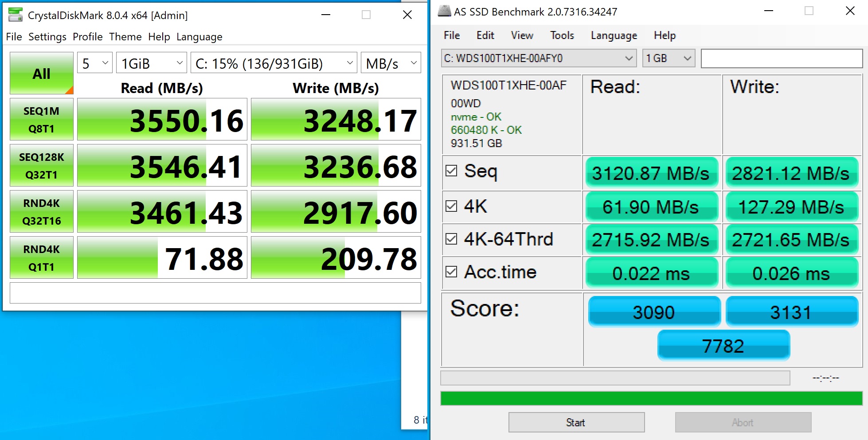Run the SEQ1M Q8T1 test
This screenshot has width=868, height=440.
[42, 120]
